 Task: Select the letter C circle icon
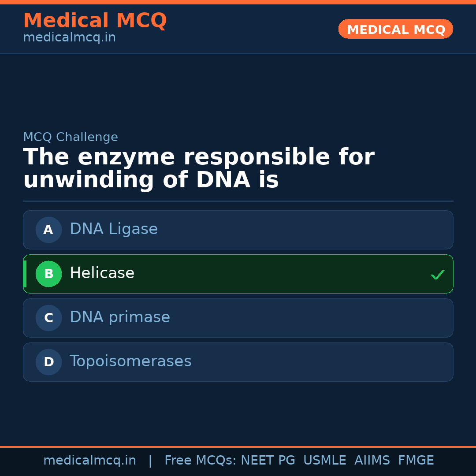tap(48, 318)
